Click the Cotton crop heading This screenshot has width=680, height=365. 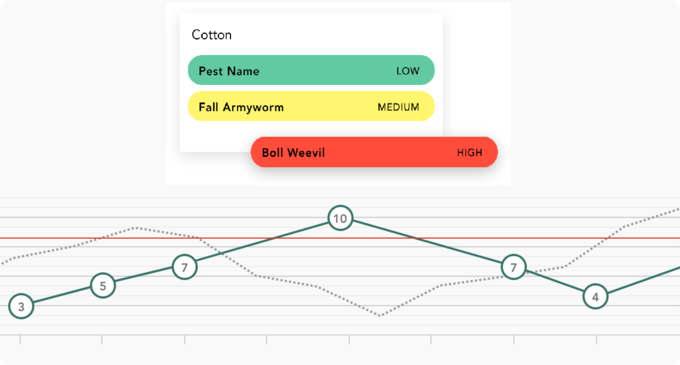point(212,35)
